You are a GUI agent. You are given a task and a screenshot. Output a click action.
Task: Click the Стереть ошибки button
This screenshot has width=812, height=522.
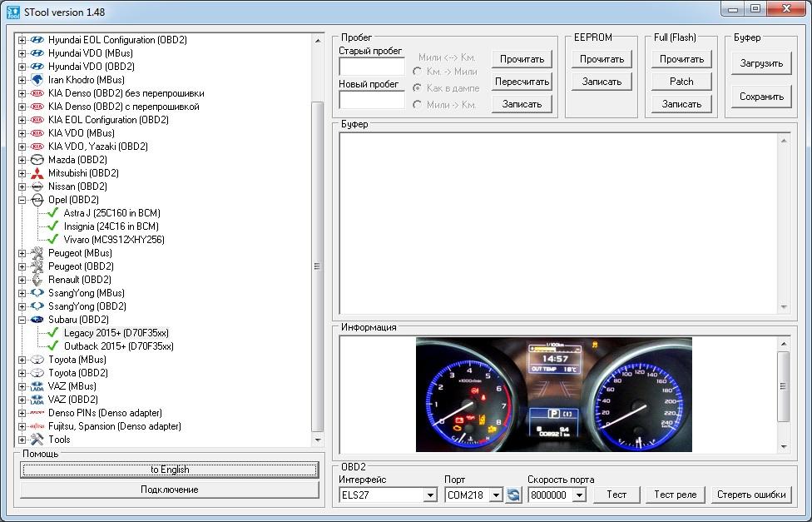coord(751,495)
